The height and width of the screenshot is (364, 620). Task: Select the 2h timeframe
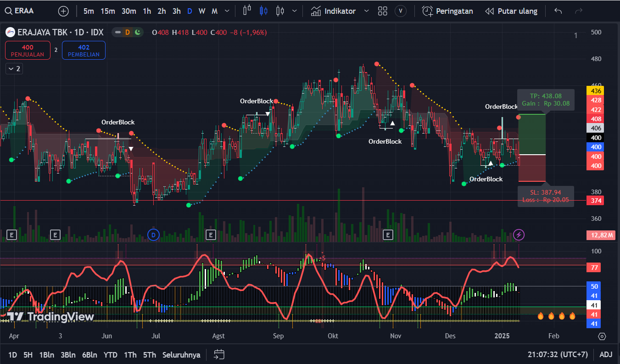click(x=162, y=11)
